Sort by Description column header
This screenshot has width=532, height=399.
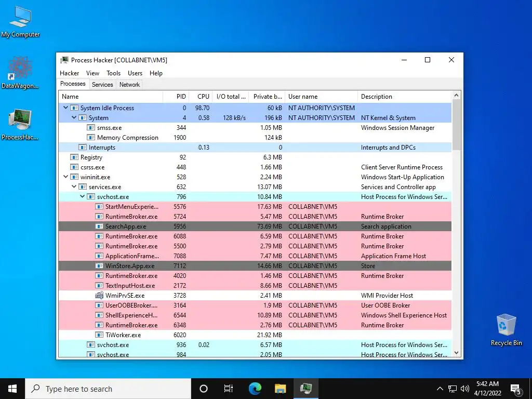pos(405,96)
